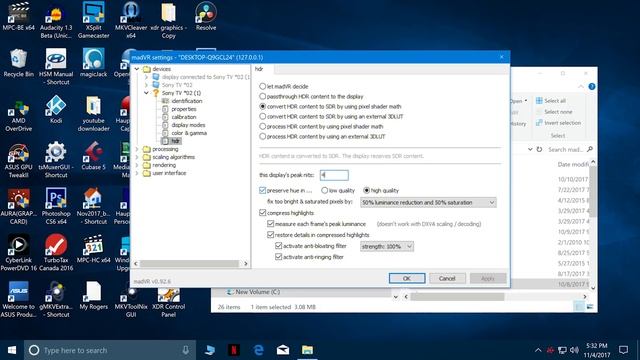This screenshot has height=360, width=640.
Task: Launch Cubase 5 desktop icon
Action: pyautogui.click(x=93, y=156)
